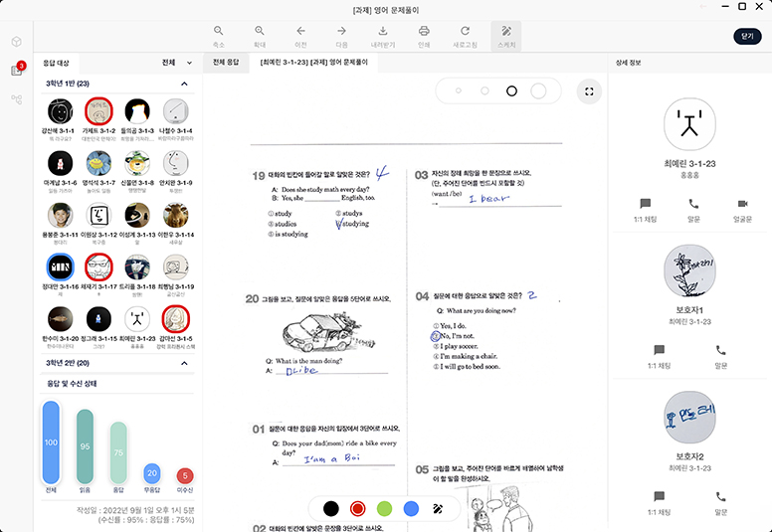Click the zoom in (확대) toolbar icon

[x=260, y=36]
